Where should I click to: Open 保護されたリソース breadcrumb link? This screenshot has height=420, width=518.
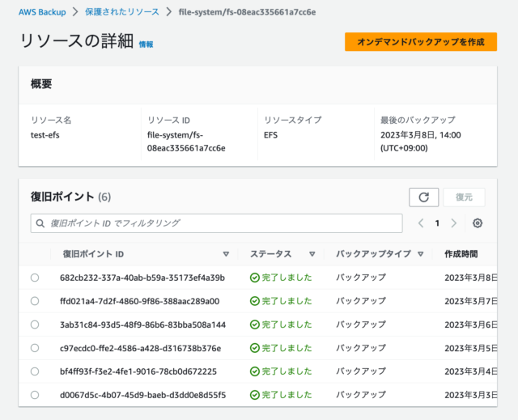pos(122,12)
